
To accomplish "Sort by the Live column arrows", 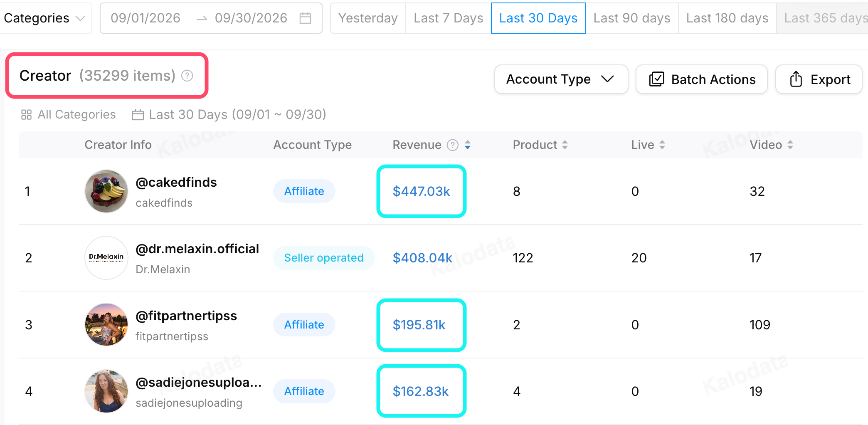I will point(662,145).
